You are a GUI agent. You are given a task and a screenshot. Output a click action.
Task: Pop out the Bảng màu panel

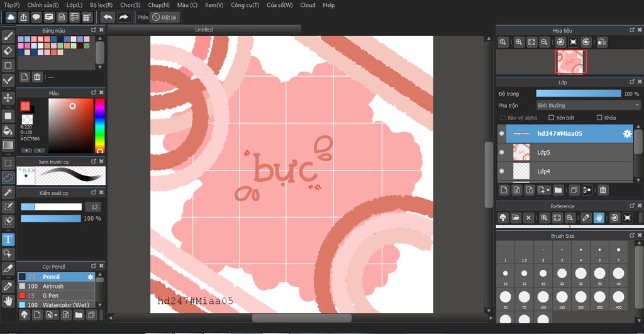coord(94,30)
